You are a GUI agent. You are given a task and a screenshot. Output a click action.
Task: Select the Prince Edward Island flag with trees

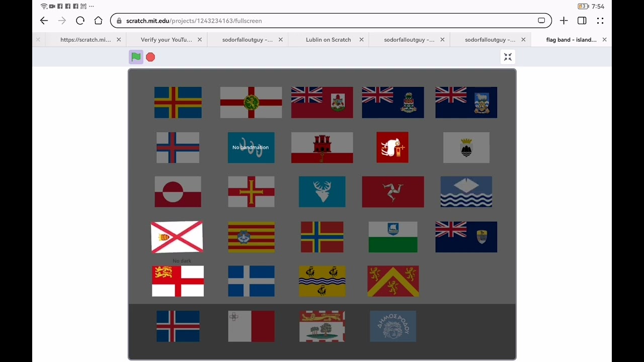322,326
